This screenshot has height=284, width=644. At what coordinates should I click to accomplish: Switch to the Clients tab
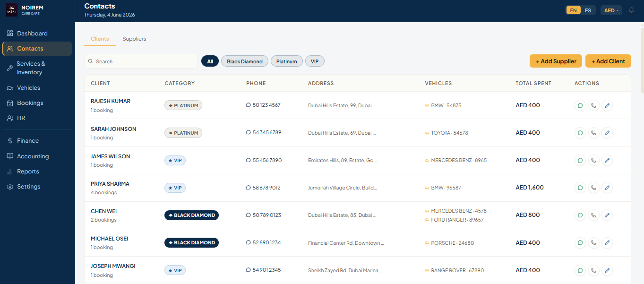pyautogui.click(x=100, y=39)
